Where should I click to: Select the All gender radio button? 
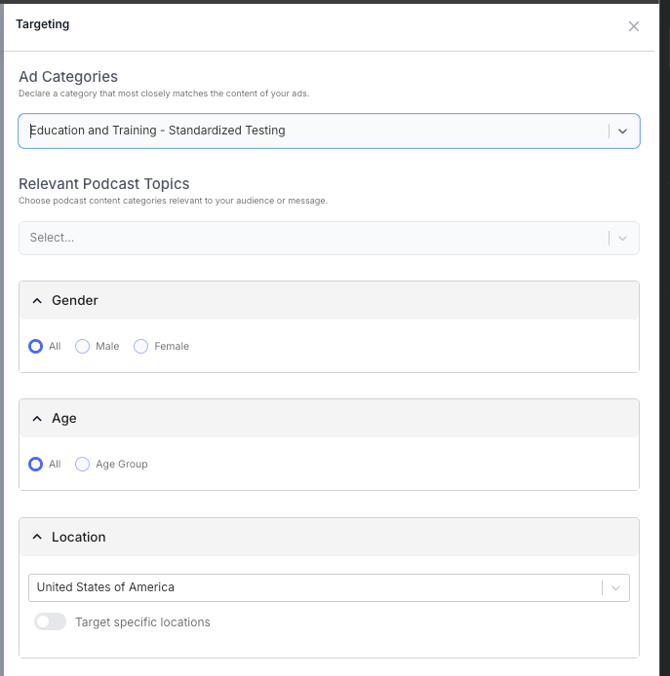click(x=36, y=346)
